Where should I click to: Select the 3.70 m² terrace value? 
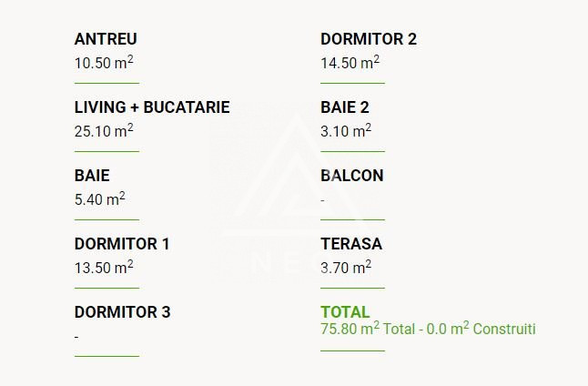coord(346,268)
